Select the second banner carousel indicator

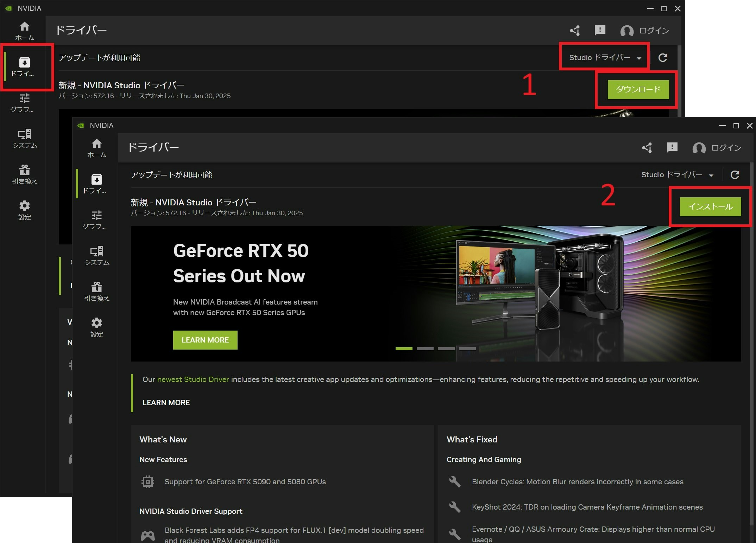(x=425, y=349)
